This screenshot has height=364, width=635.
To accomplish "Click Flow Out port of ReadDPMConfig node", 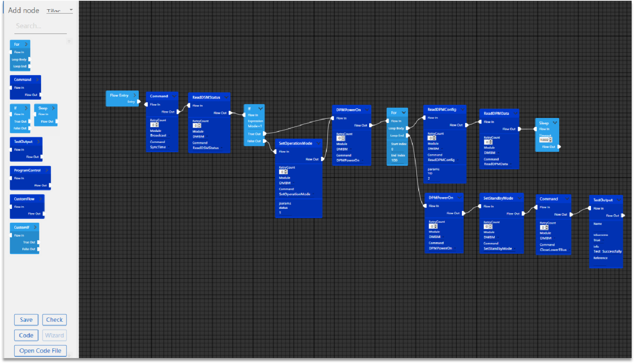I will [x=467, y=125].
